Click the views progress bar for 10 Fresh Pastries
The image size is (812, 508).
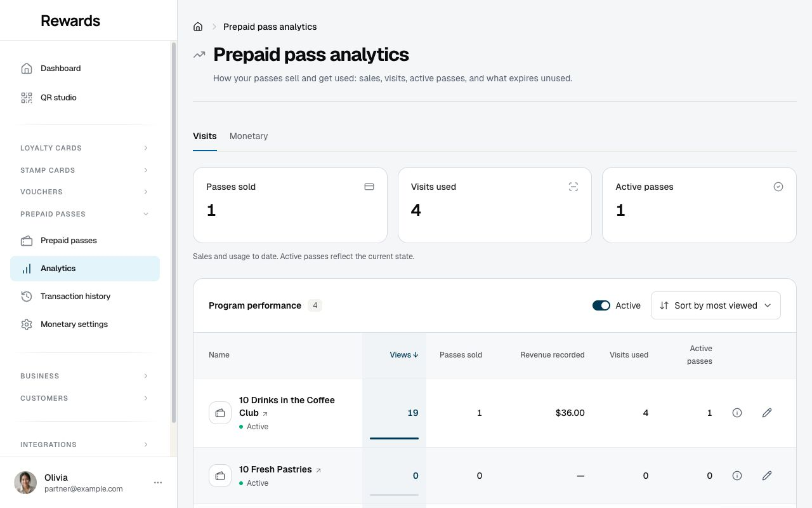click(x=394, y=495)
